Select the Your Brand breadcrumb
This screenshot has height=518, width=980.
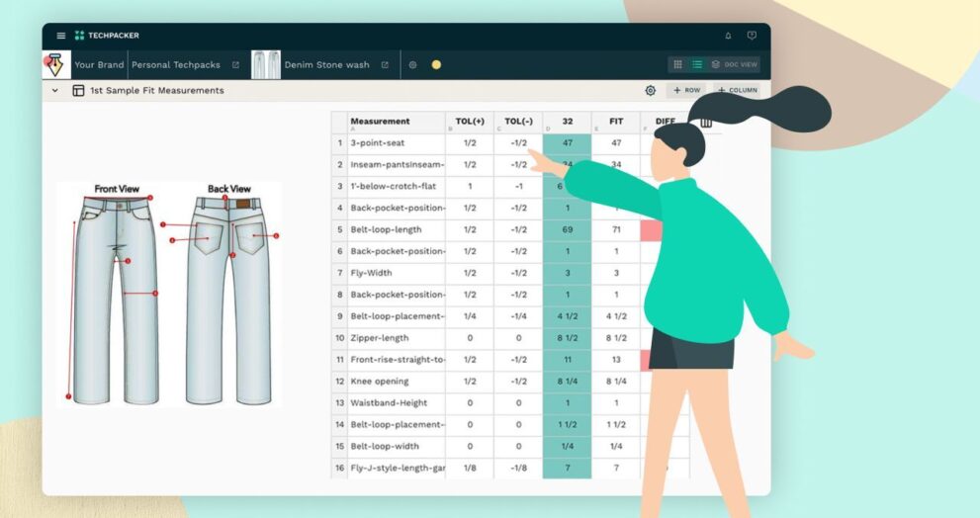tap(99, 65)
